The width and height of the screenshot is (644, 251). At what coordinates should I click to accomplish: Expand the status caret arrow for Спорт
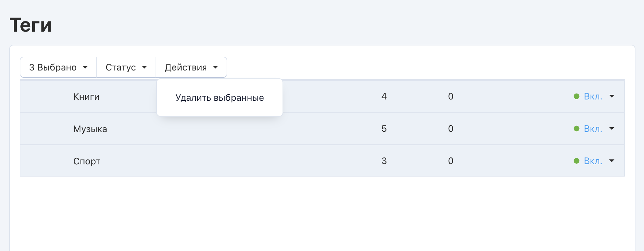pos(612,161)
